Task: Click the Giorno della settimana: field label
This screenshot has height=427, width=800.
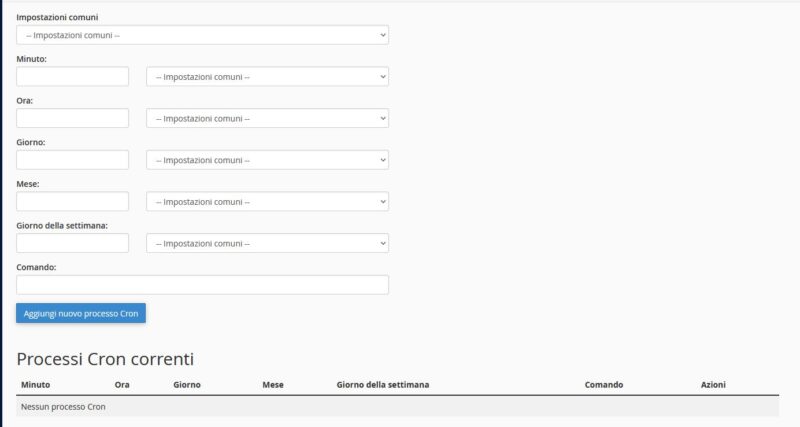Action: pyautogui.click(x=62, y=225)
